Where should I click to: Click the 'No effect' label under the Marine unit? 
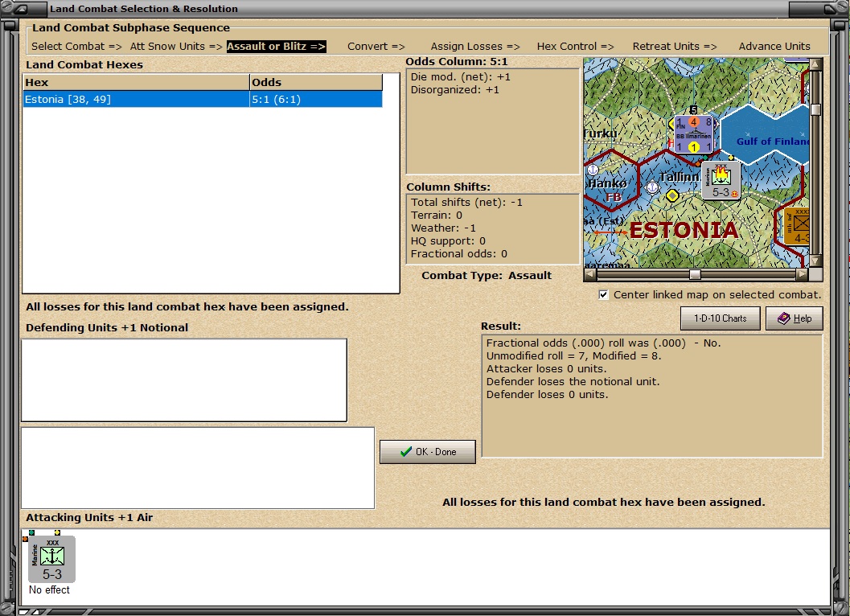pos(49,590)
